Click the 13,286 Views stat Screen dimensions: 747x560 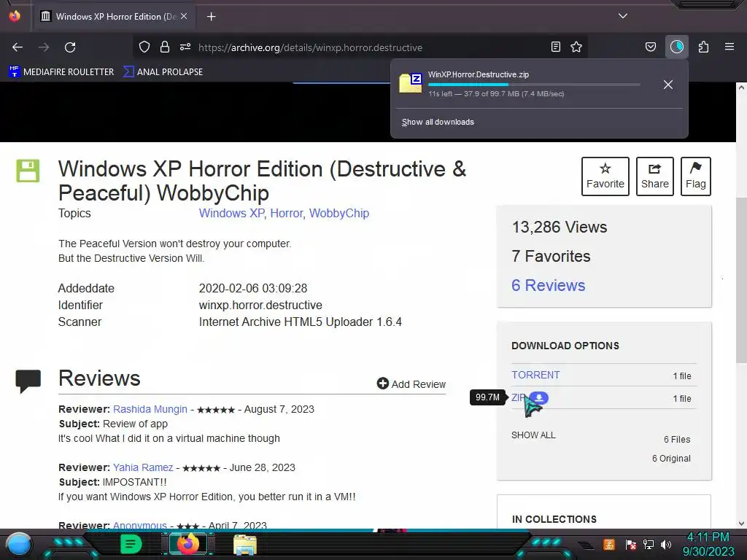(x=560, y=227)
